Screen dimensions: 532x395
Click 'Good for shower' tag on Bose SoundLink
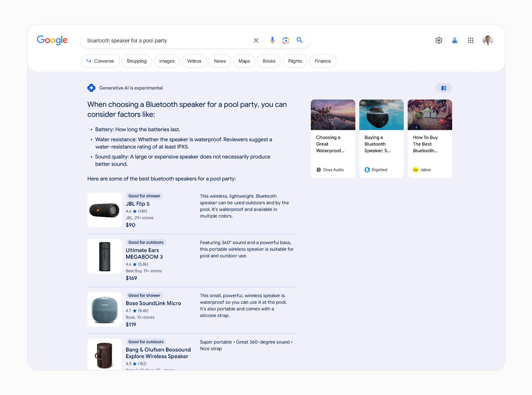(x=144, y=295)
